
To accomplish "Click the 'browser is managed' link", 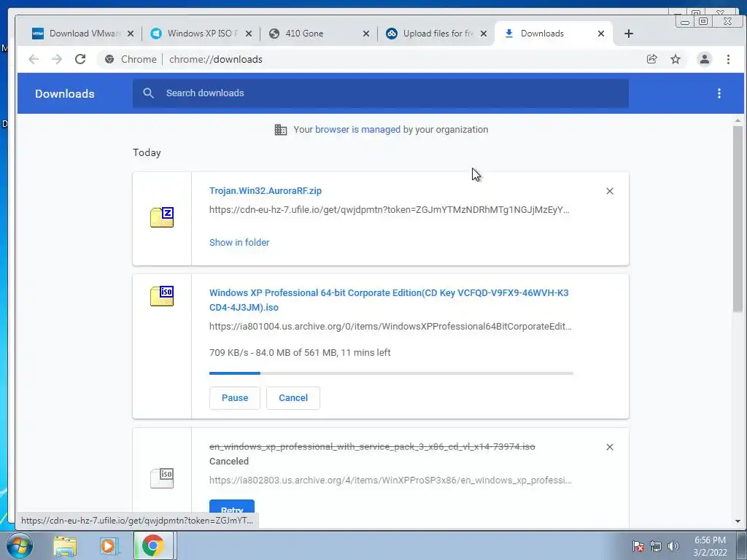I will point(357,130).
